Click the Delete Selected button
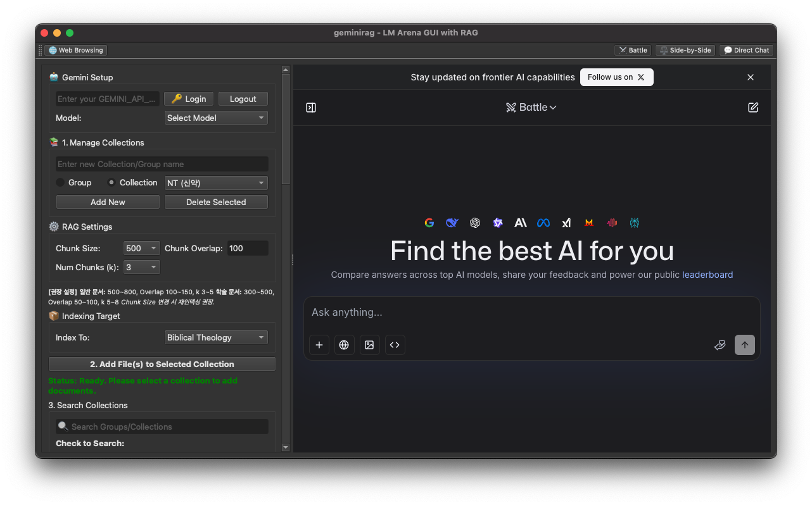 click(216, 202)
